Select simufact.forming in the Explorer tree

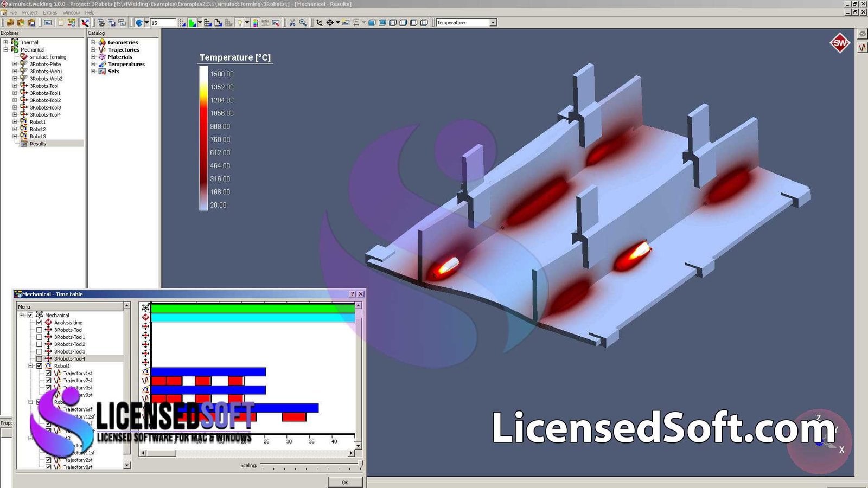point(48,57)
